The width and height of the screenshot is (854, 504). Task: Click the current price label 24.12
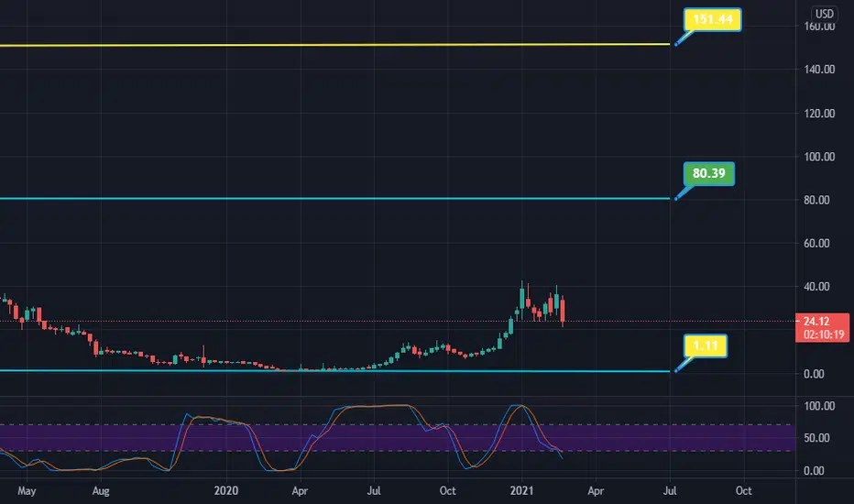pyautogui.click(x=816, y=321)
